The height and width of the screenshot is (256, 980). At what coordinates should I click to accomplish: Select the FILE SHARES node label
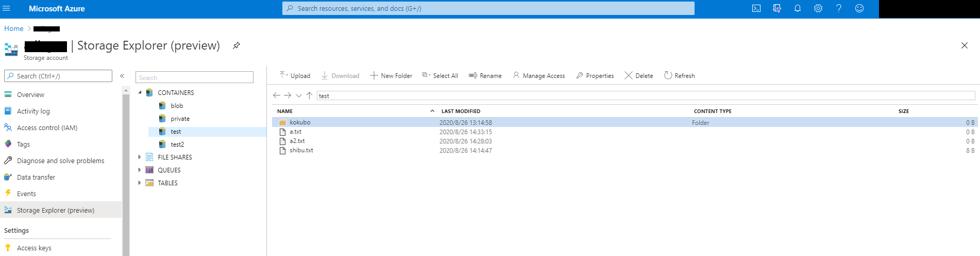(175, 157)
